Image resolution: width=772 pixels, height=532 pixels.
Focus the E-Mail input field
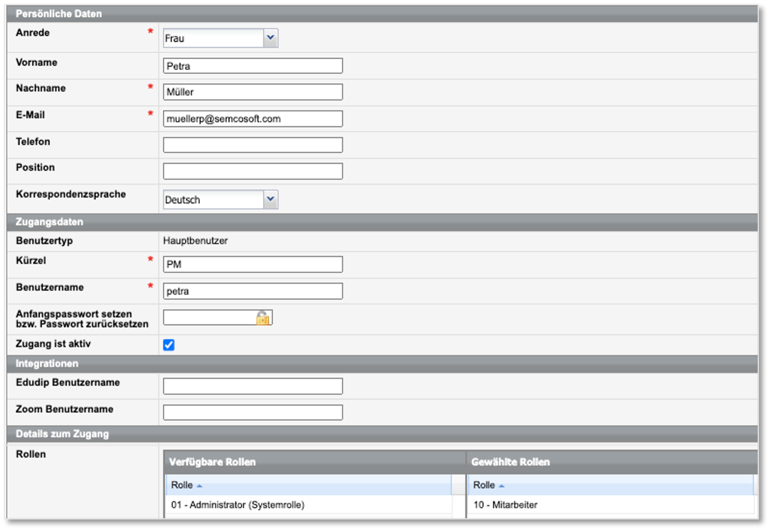coord(253,119)
